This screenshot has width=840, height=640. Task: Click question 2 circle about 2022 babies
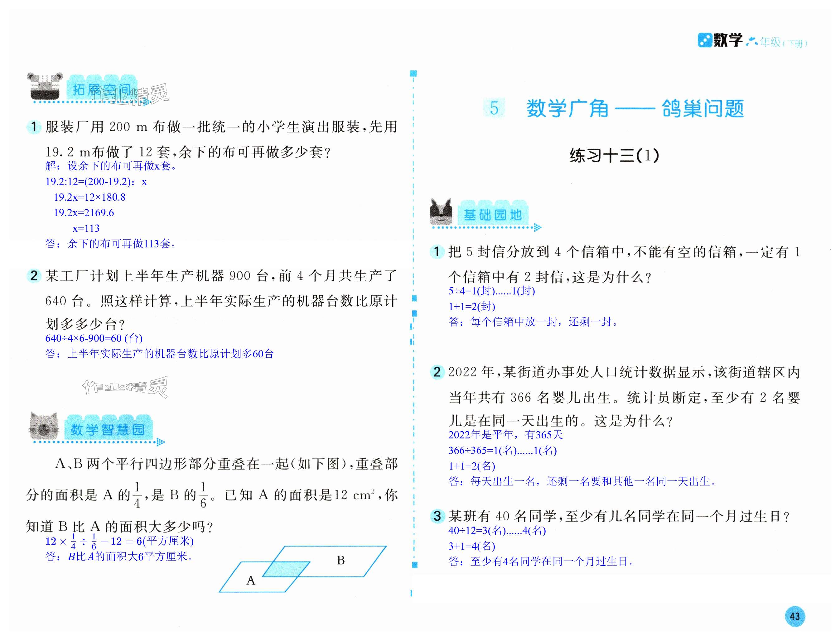pyautogui.click(x=437, y=372)
